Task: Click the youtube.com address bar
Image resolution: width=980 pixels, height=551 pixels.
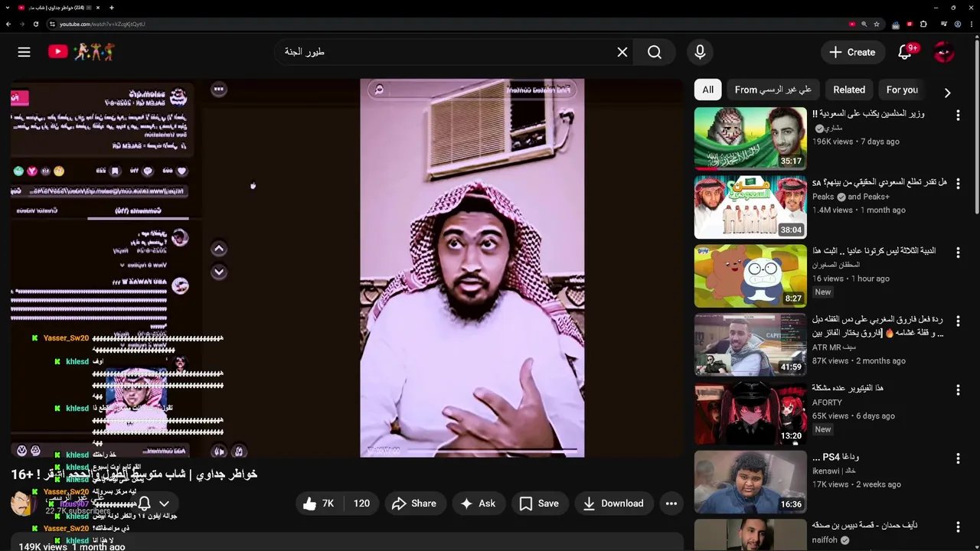Action: pyautogui.click(x=452, y=24)
